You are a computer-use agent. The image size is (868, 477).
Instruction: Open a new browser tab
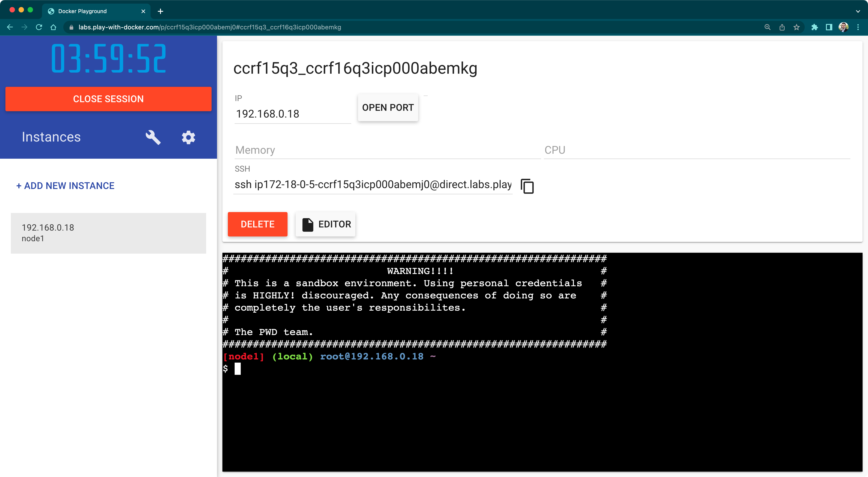click(160, 11)
